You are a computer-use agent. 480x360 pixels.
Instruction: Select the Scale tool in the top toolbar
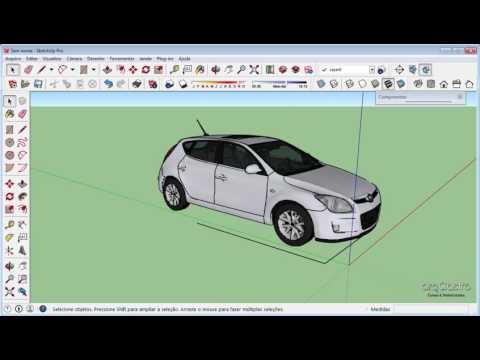click(159, 70)
